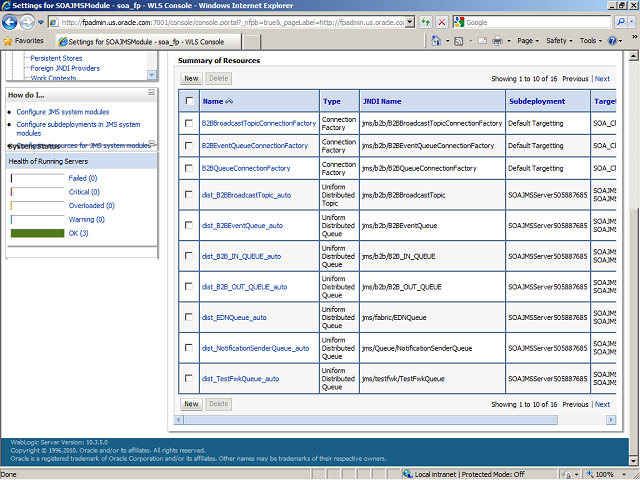Click the top New button

click(x=191, y=78)
